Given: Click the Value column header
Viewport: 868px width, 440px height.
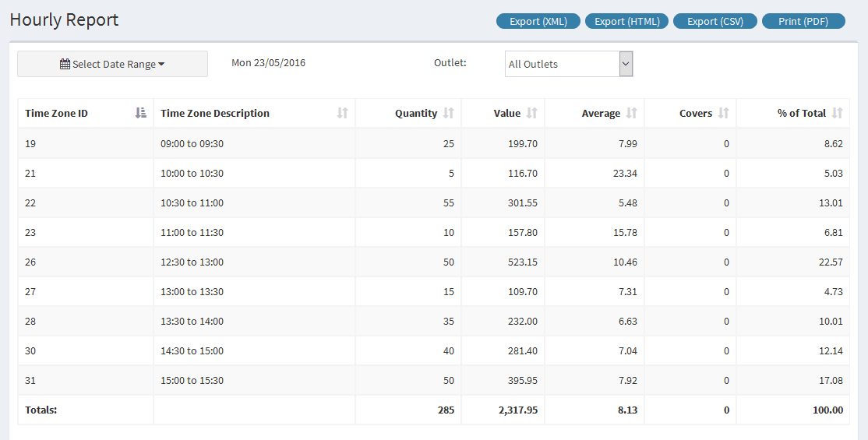Looking at the screenshot, I should 507,114.
